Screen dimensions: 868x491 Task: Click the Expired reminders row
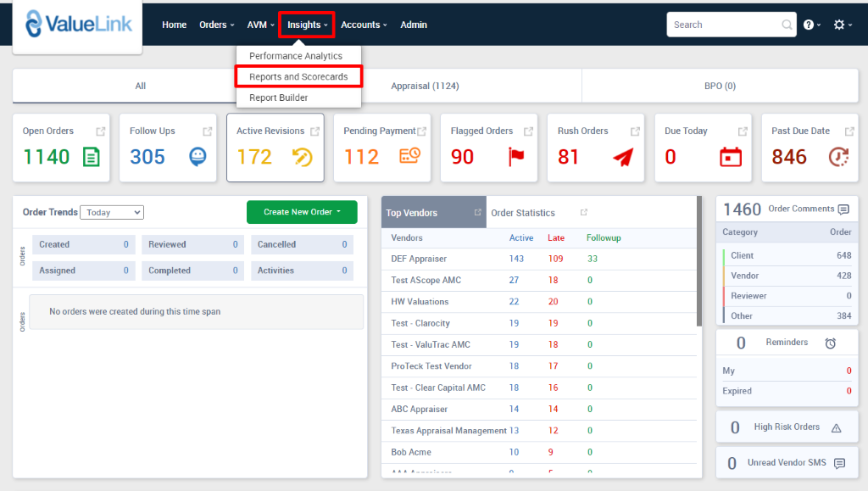(x=787, y=391)
